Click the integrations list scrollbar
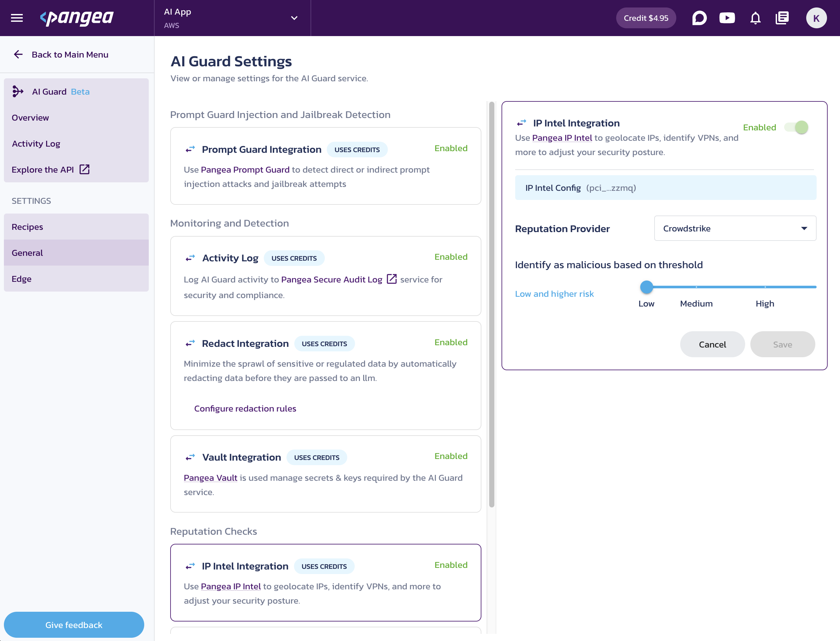 click(x=491, y=305)
